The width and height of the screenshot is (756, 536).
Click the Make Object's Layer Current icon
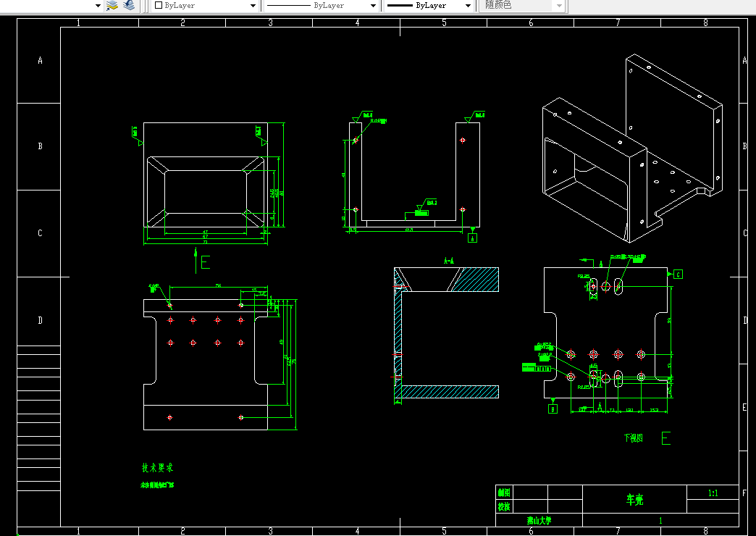click(112, 5)
